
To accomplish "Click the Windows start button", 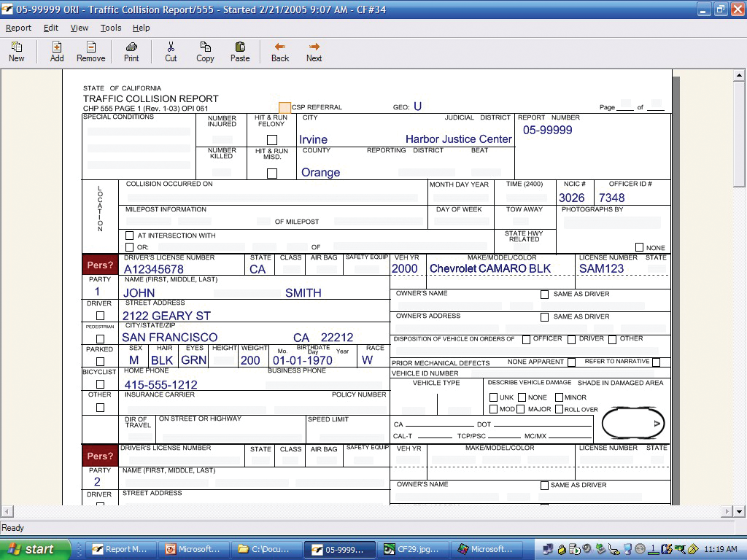I will [x=35, y=549].
